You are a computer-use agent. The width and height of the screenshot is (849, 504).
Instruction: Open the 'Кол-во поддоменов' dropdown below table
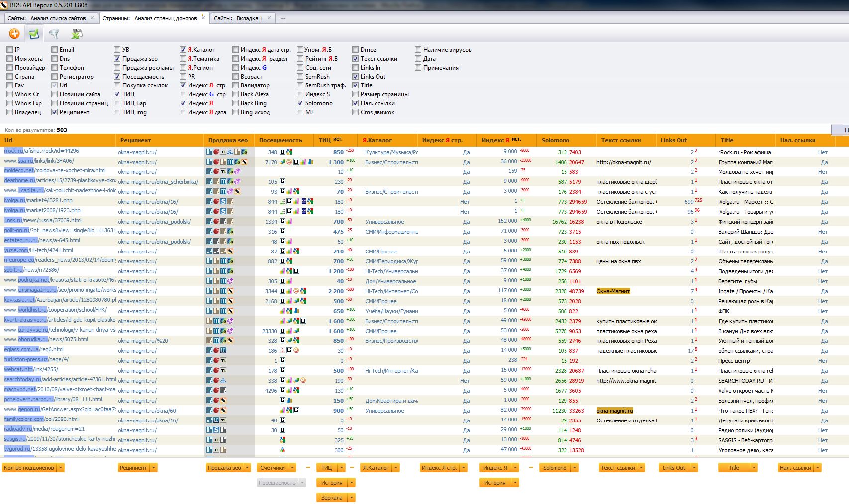tap(33, 468)
